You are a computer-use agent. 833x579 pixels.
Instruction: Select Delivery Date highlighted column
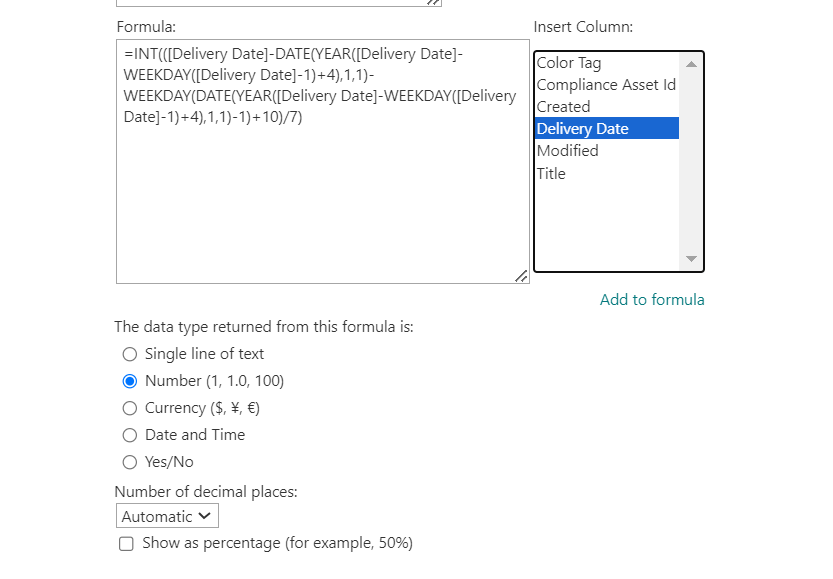607,129
